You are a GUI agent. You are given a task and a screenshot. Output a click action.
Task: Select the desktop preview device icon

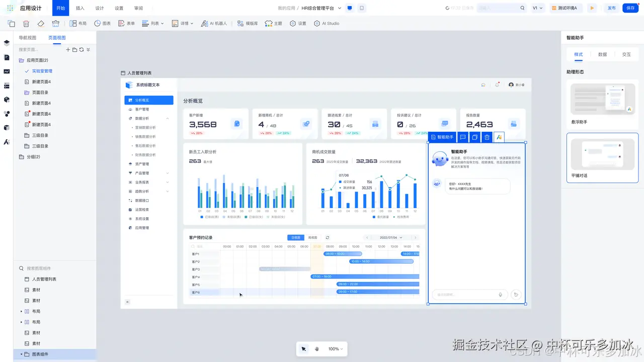[x=350, y=8]
